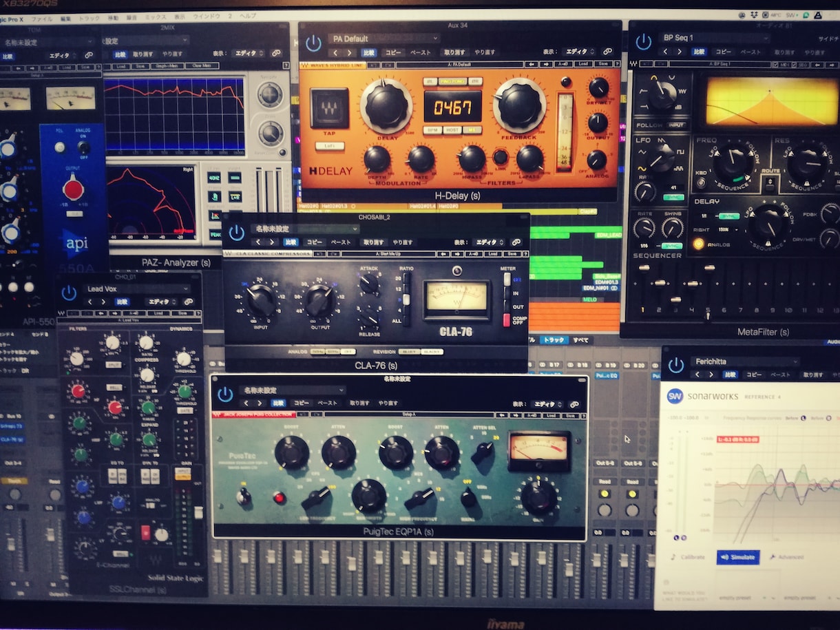This screenshot has height=630, width=840.
Task: Click Save button in H-Delay Waves bar
Action: pyautogui.click(x=603, y=64)
